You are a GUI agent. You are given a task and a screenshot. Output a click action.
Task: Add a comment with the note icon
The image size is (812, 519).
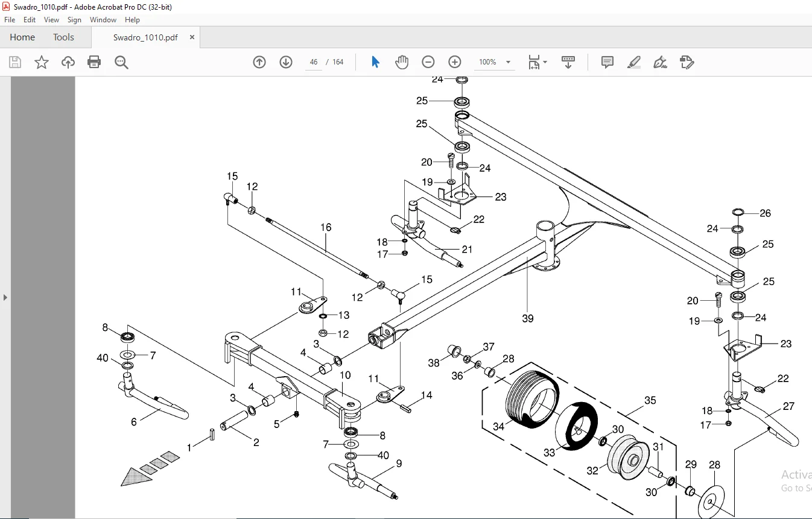coord(607,62)
